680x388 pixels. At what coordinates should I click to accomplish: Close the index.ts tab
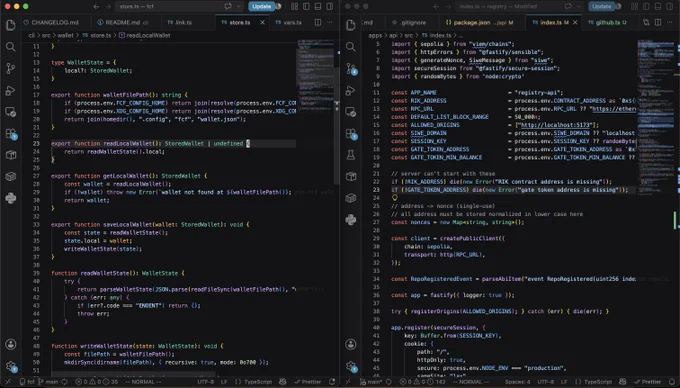coord(575,22)
